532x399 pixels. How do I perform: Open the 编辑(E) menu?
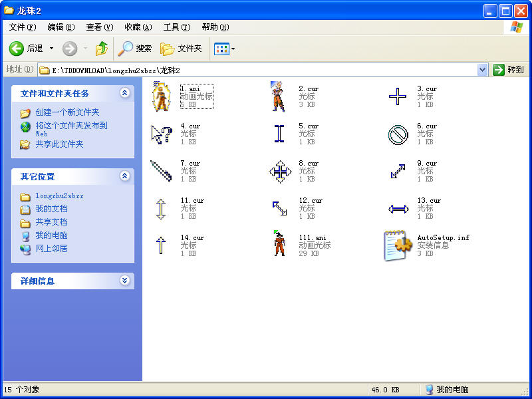(x=61, y=27)
